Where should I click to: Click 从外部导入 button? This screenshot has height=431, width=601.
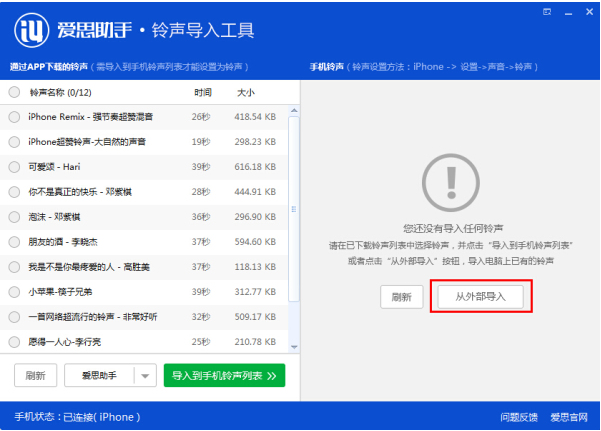[481, 297]
